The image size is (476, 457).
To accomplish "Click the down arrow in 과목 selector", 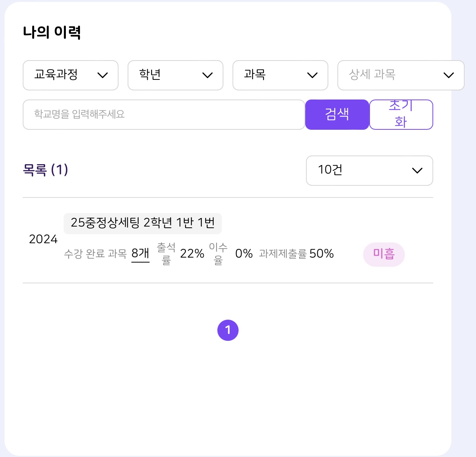I will coord(312,75).
